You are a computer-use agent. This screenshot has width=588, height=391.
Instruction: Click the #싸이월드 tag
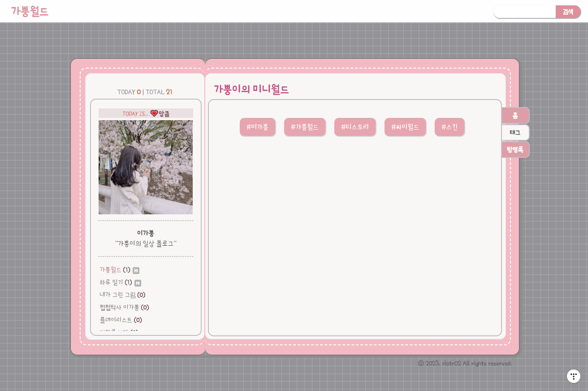click(x=405, y=127)
